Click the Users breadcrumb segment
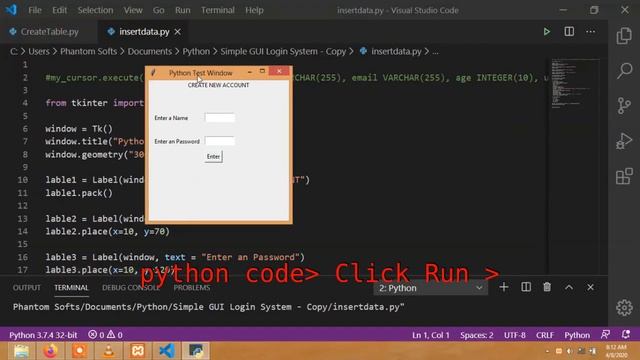Screen dimensions: 640x360 pyautogui.click(x=39, y=51)
